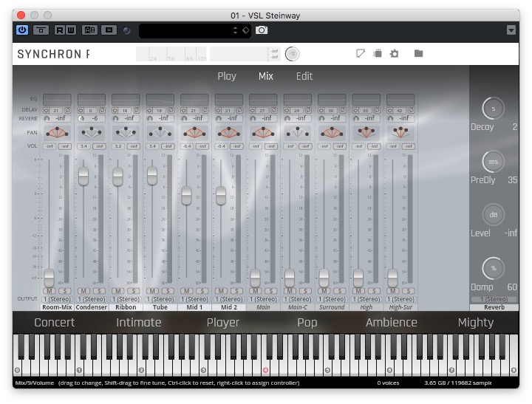This screenshot has width=532, height=404.
Task: Click the Room-Mix pan control
Action: coord(57,133)
